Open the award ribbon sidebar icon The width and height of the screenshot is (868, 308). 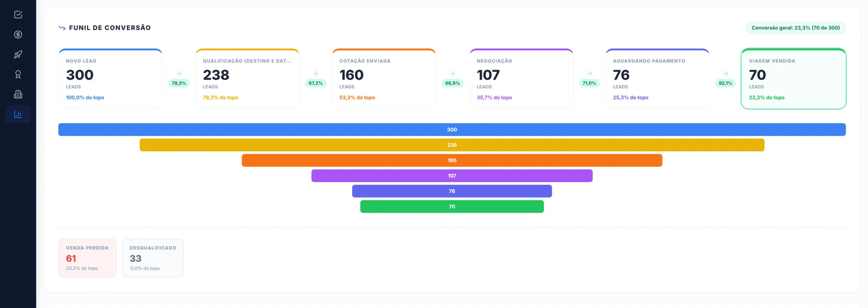click(18, 74)
